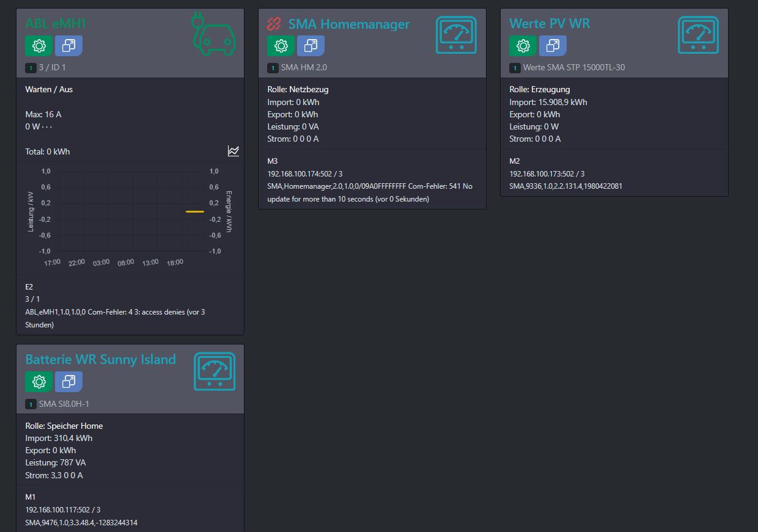Image resolution: width=758 pixels, height=532 pixels.
Task: Click the meter gauge icon on Batterie WR Sunny Island
Action: (215, 371)
